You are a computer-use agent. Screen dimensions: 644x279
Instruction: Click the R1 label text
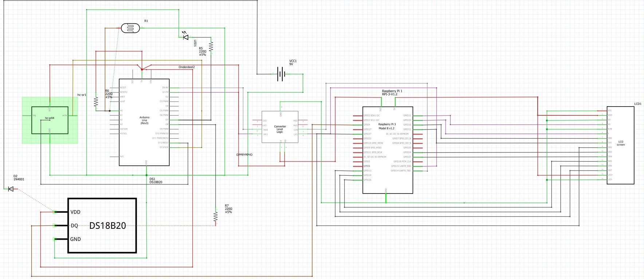point(146,21)
